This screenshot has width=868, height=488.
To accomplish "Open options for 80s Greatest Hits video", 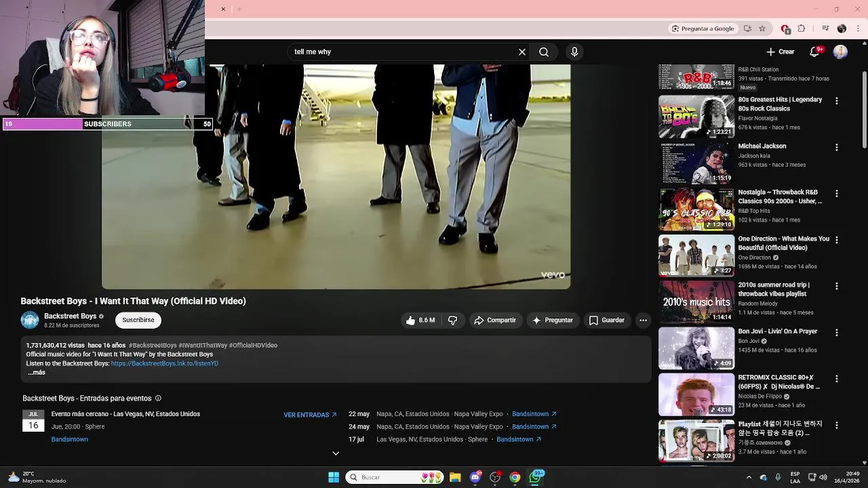I will pyautogui.click(x=836, y=100).
